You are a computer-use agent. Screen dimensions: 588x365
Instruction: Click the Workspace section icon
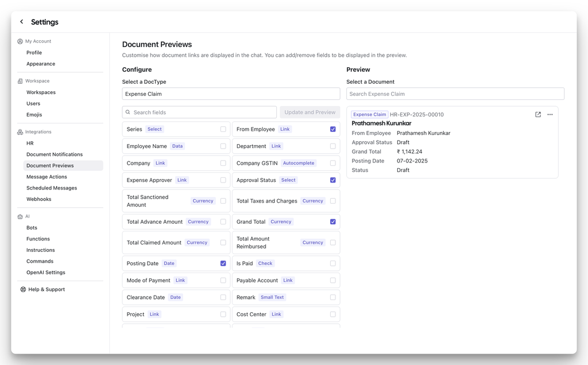point(19,80)
